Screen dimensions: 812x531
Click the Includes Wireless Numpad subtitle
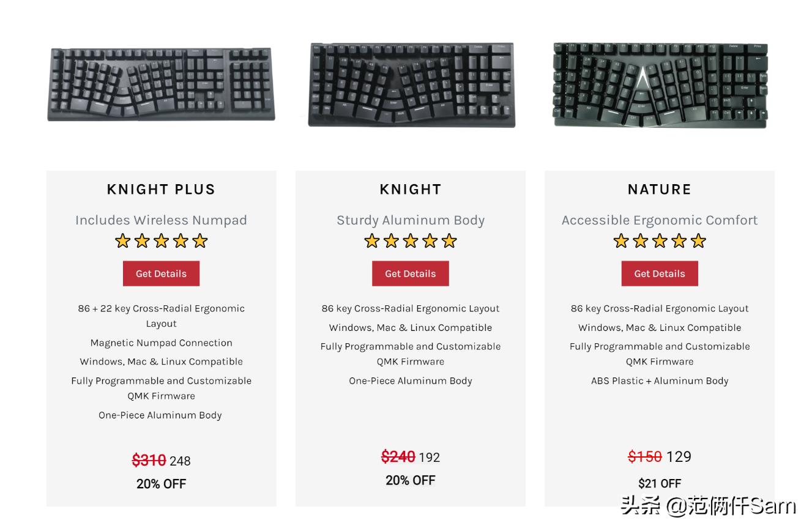[x=161, y=220]
